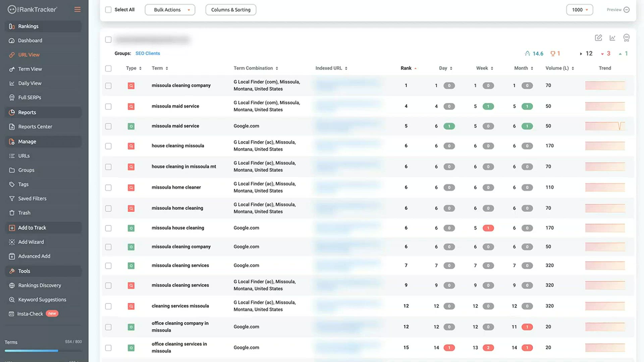Click the Saved Filters funnel icon
Screen dimensions: 644x362
(x=12, y=199)
